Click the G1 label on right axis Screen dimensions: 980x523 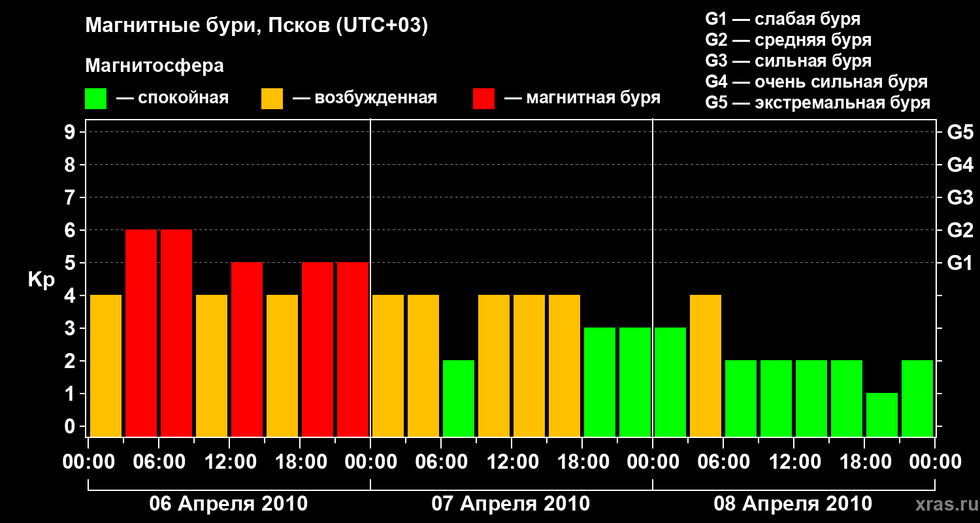click(x=960, y=263)
